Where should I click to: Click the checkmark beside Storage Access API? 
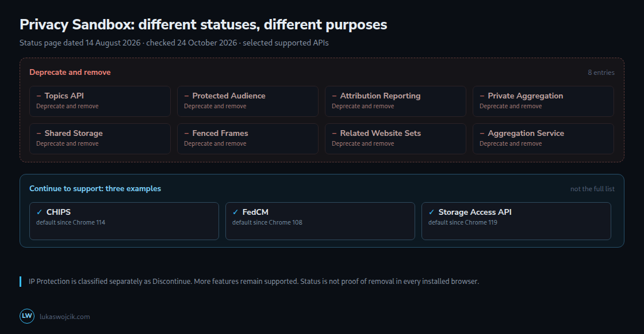click(431, 212)
